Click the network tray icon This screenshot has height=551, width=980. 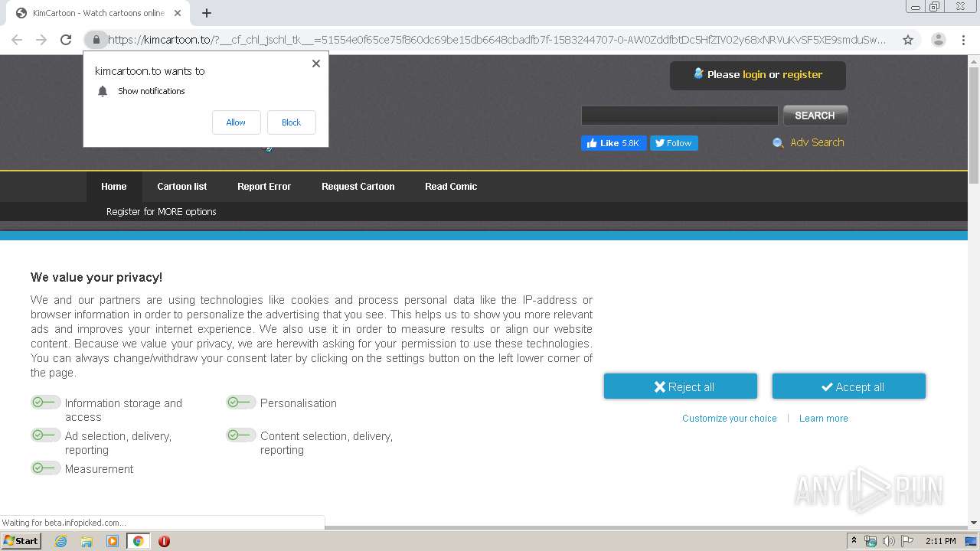(x=871, y=541)
